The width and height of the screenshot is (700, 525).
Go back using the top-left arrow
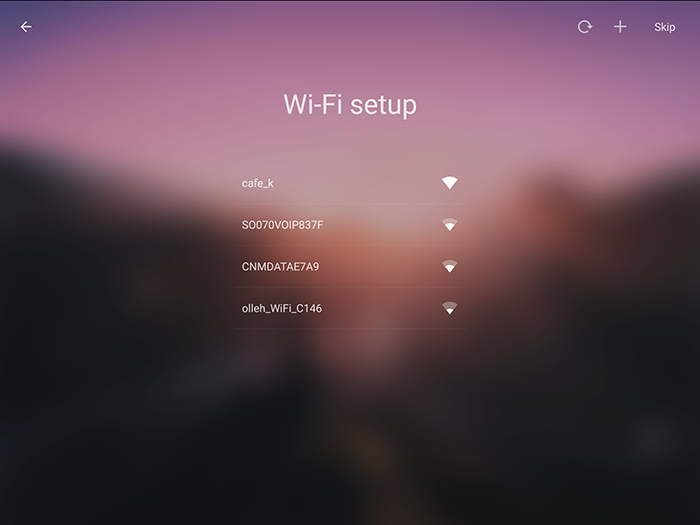(26, 27)
